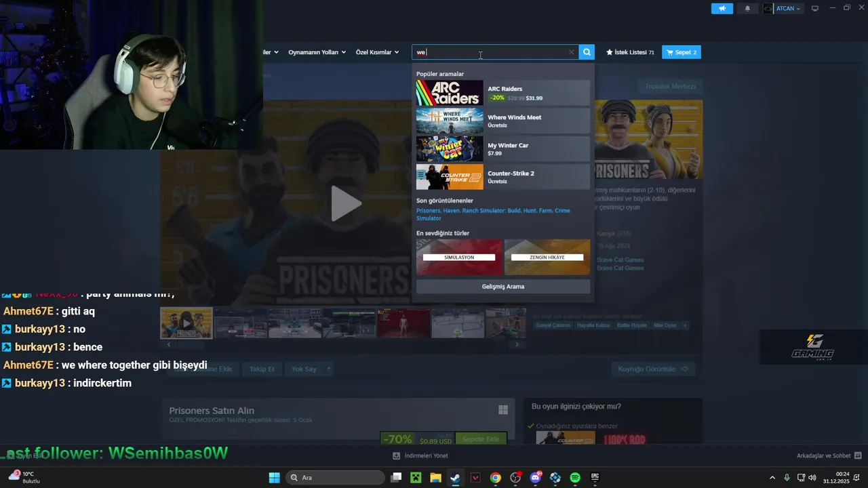868x488 pixels.
Task: Open Minecraft from the taskbar
Action: (x=416, y=478)
